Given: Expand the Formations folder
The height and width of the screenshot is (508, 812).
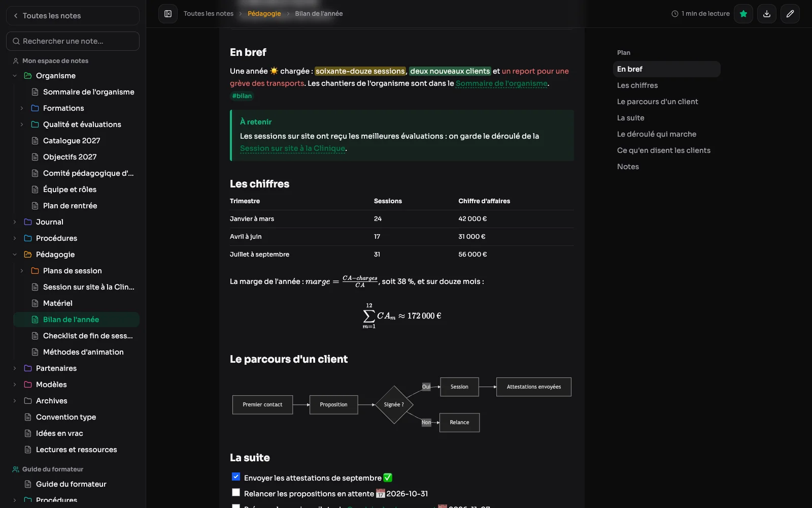Looking at the screenshot, I should [x=22, y=108].
